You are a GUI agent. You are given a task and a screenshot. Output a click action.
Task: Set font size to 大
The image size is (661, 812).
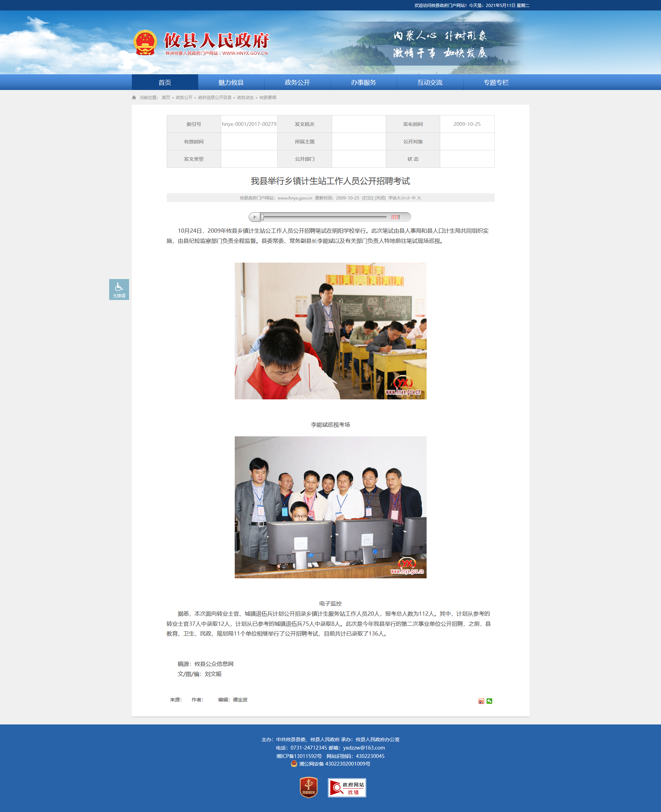(419, 198)
